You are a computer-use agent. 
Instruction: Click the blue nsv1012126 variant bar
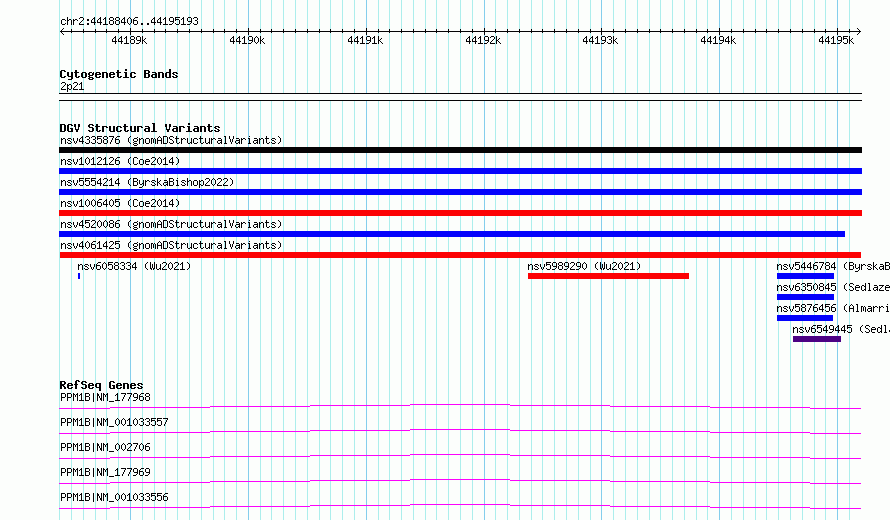pyautogui.click(x=460, y=171)
